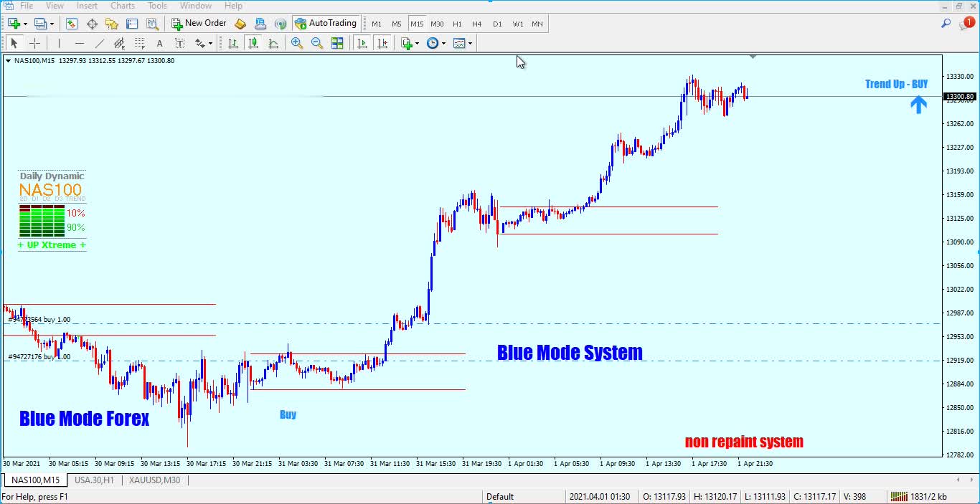Toggle chart auto scroll
This screenshot has width=980, height=504.
[362, 43]
